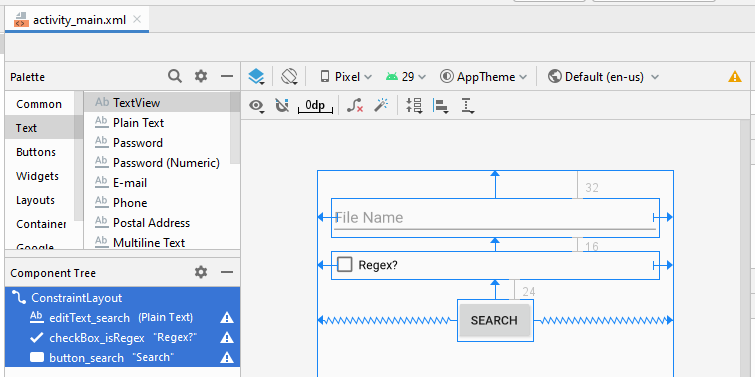Open the API 29 version dropdown
Screen dimensions: 755x377
point(406,77)
